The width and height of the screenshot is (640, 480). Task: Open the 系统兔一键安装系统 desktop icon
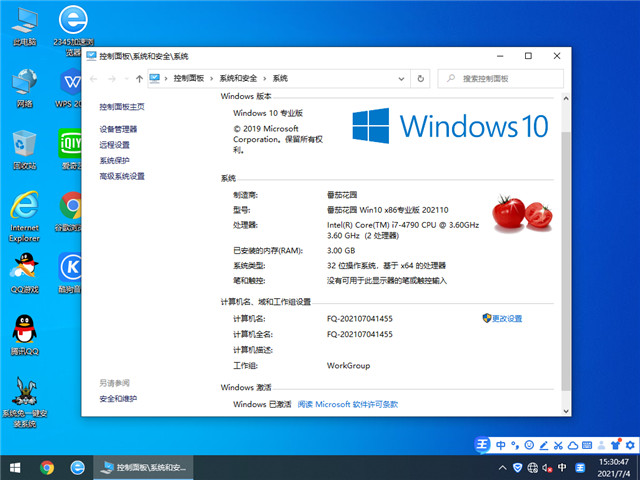point(24,402)
